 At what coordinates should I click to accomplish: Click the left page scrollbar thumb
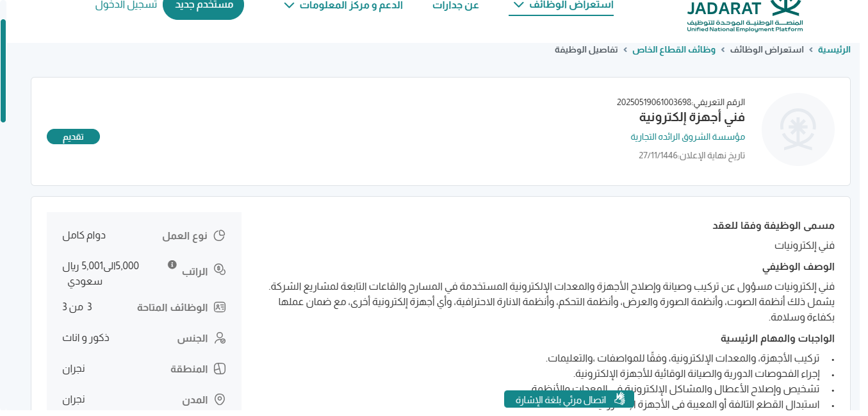click(x=3, y=71)
